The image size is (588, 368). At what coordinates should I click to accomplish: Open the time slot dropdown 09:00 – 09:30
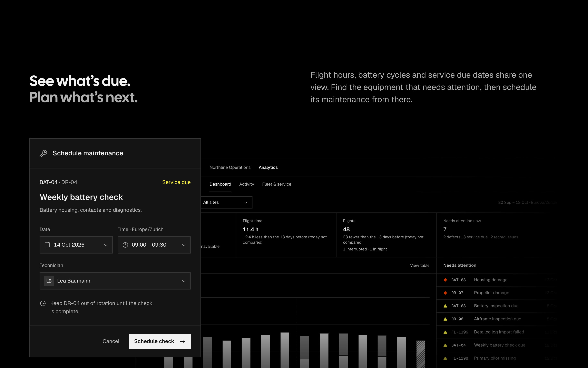tap(154, 245)
